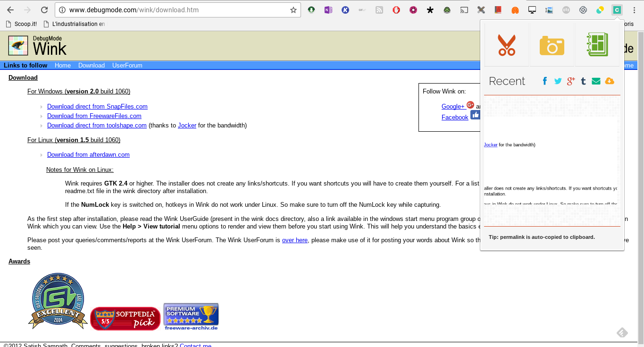Click the orange brain extension icon
Image resolution: width=644 pixels, height=347 pixels.
tap(515, 10)
